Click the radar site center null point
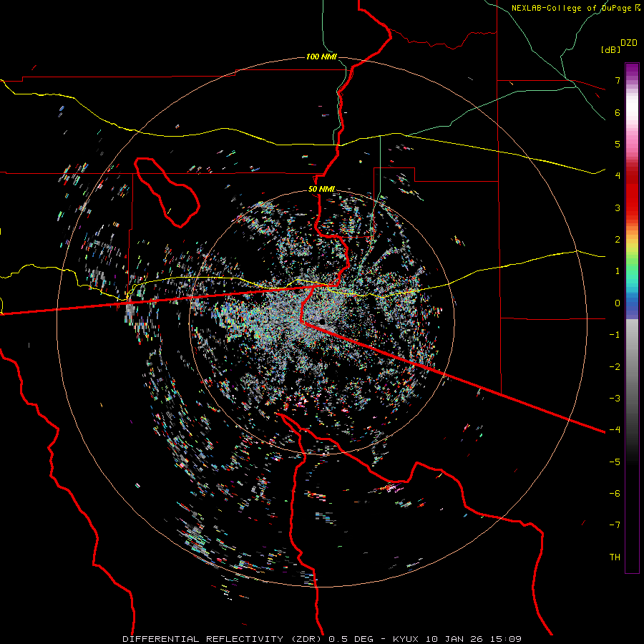This screenshot has width=644, height=644. point(322,321)
